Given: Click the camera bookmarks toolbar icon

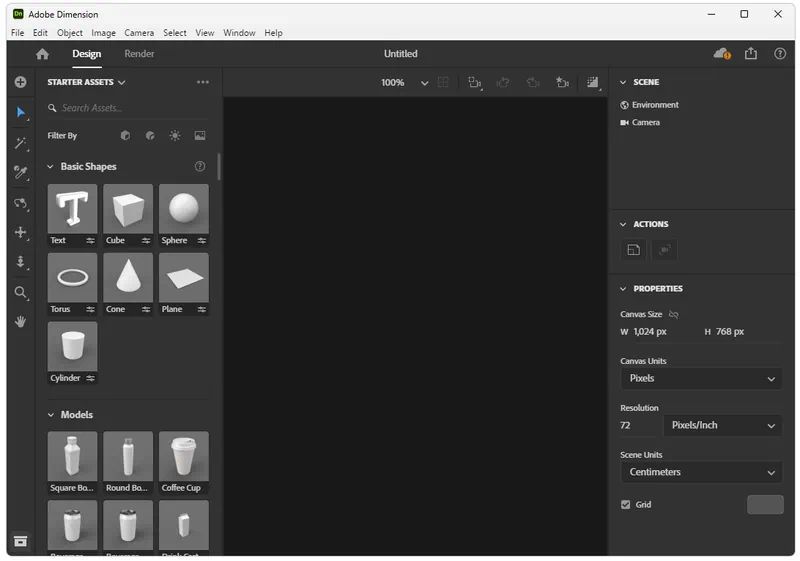Looking at the screenshot, I should (562, 82).
